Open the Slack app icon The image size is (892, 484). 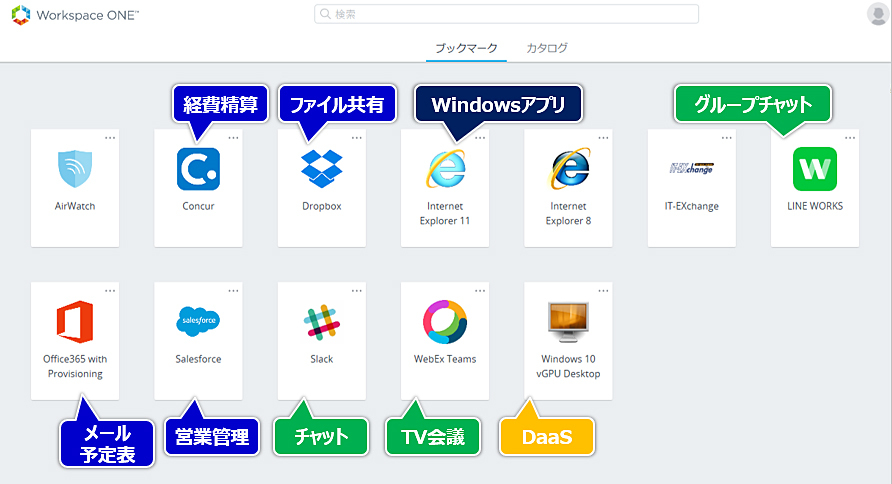[x=321, y=322]
